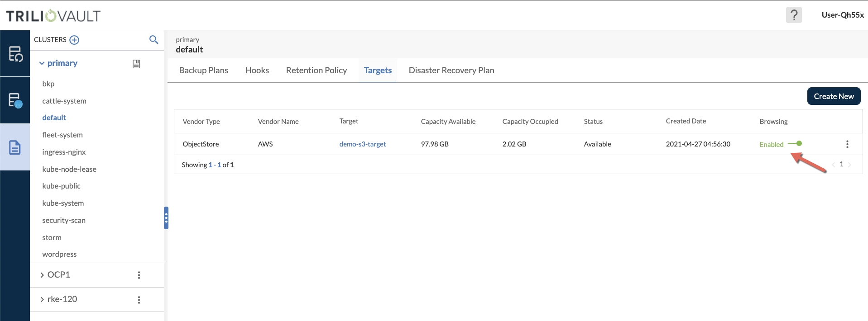The width and height of the screenshot is (868, 321).
Task: Switch to the Retention Policy tab
Action: [x=316, y=71]
